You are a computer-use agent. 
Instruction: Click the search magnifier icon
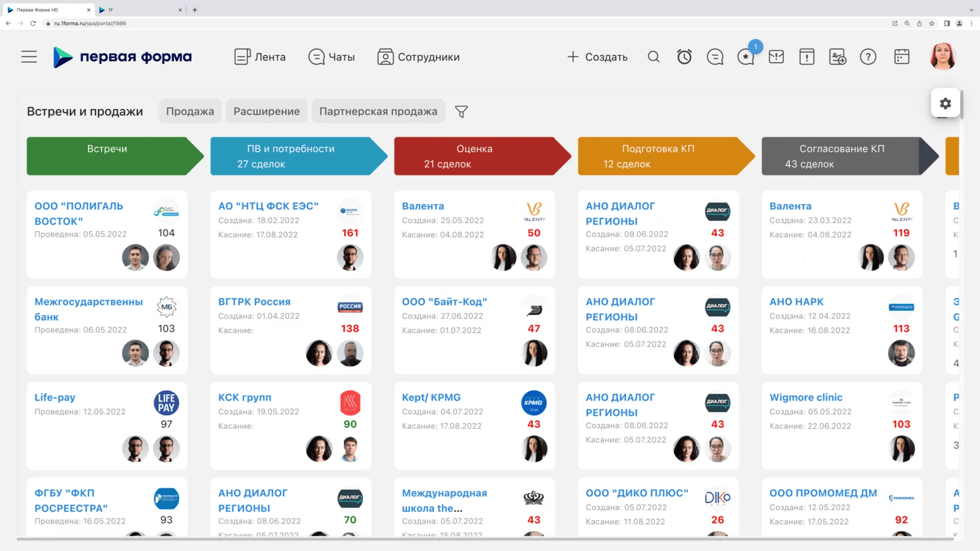pyautogui.click(x=653, y=57)
